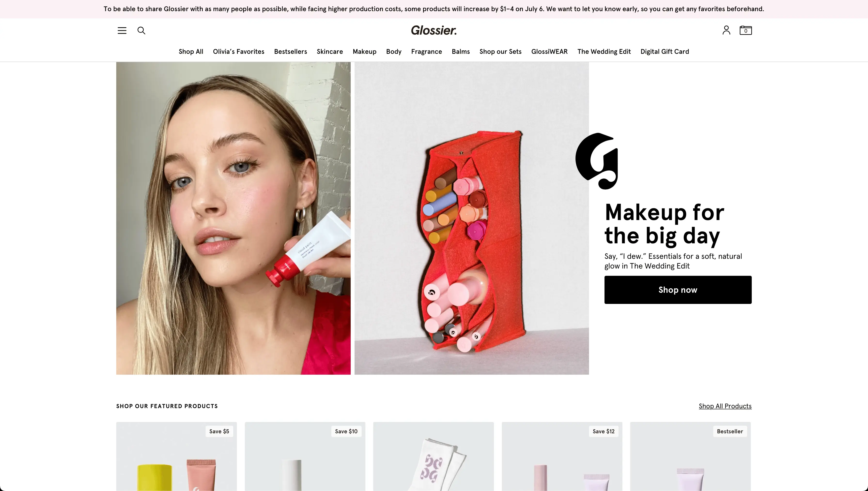The height and width of the screenshot is (491, 868).
Task: Click the black Glossier G emblem
Action: [x=597, y=161]
